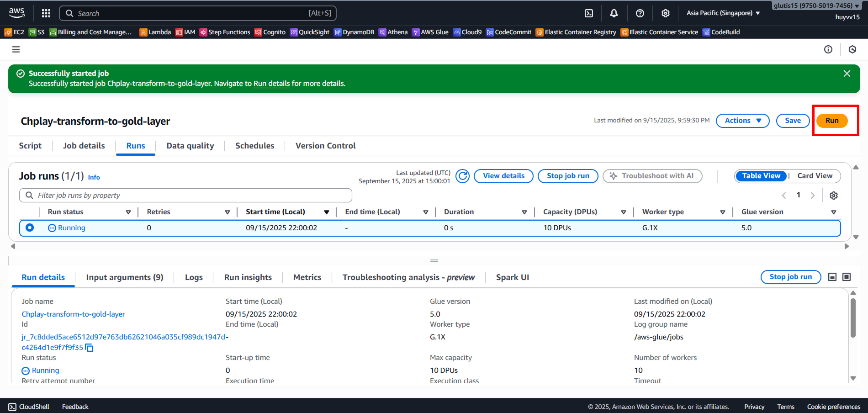
Task: Click the orange Run button
Action: (831, 121)
